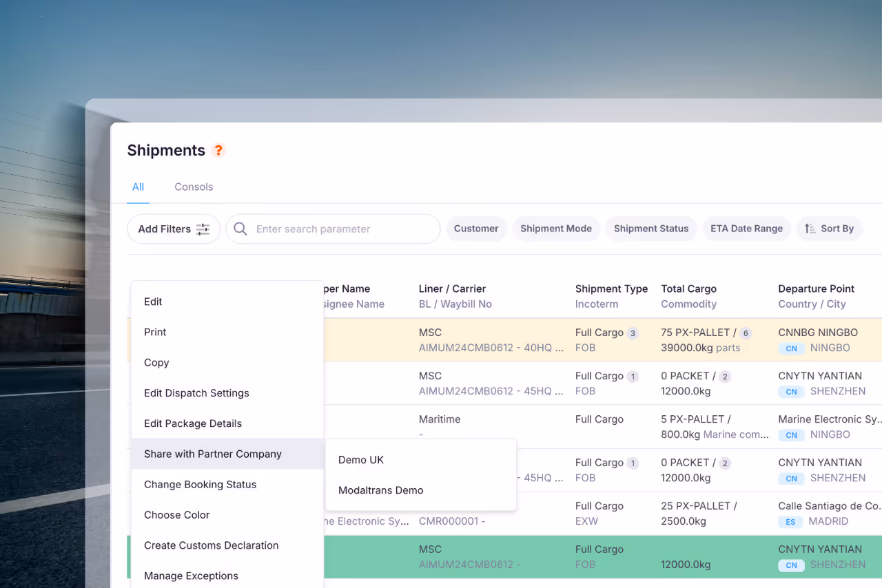
Task: Open the Shipment Mode filter
Action: point(556,229)
